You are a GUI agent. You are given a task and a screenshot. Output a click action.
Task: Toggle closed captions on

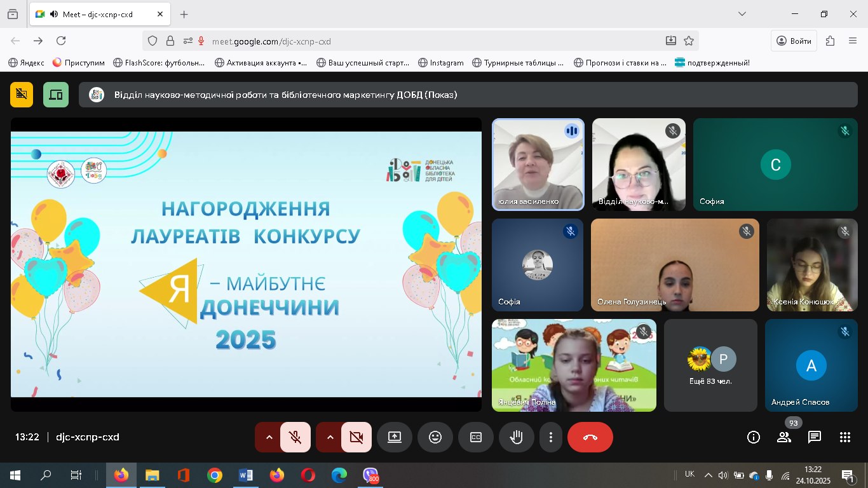pos(476,437)
